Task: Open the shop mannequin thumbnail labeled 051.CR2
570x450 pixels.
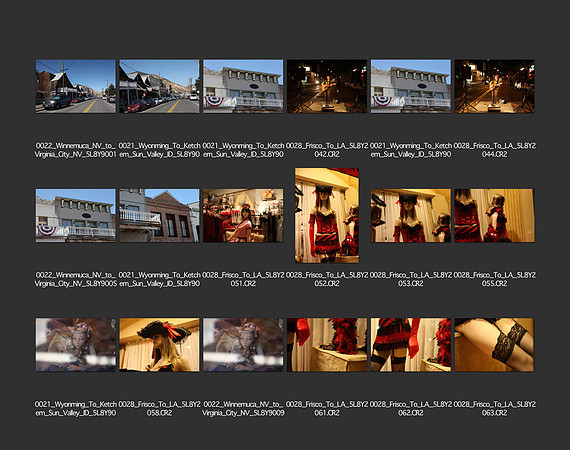Action: [243, 216]
